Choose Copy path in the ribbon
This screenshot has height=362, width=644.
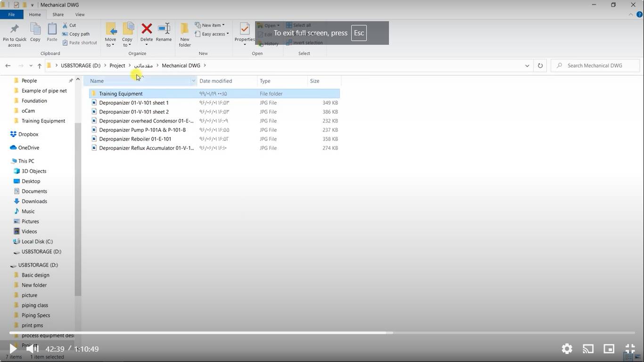click(75, 34)
